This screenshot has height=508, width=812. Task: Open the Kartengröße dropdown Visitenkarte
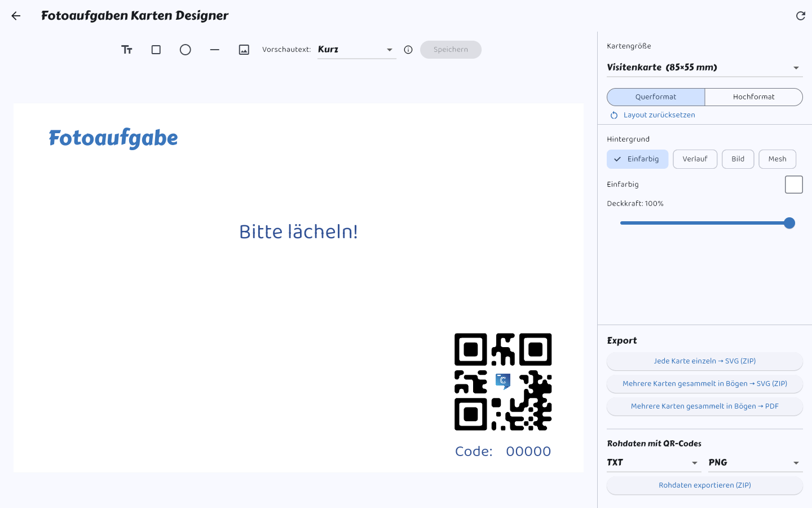[704, 67]
